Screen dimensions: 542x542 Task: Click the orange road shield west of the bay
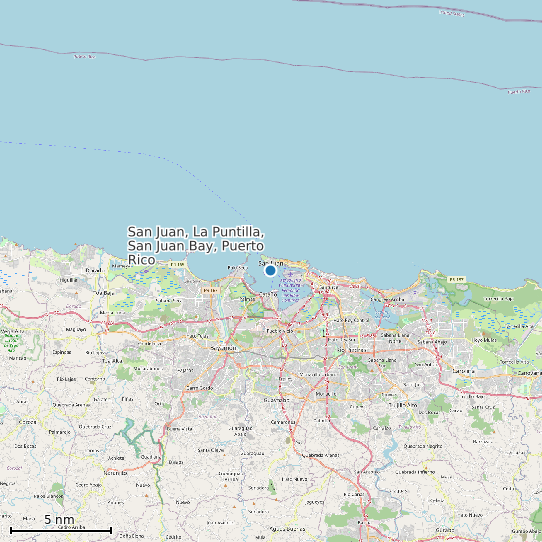click(211, 291)
